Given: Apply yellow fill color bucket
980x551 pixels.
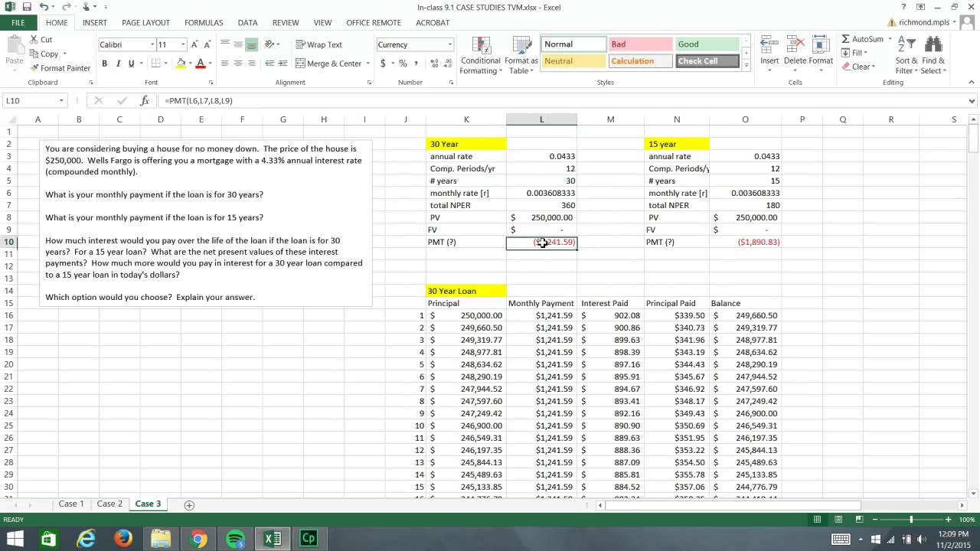Looking at the screenshot, I should [x=179, y=64].
